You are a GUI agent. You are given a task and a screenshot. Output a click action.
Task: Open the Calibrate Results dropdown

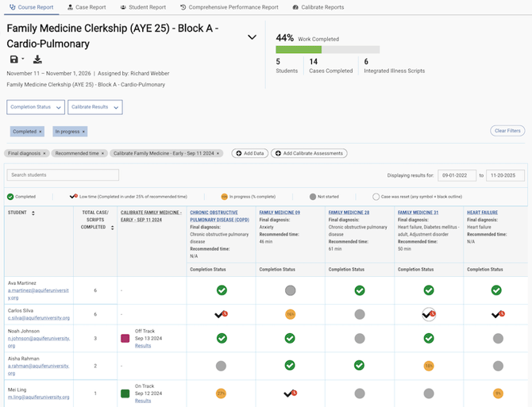(94, 107)
